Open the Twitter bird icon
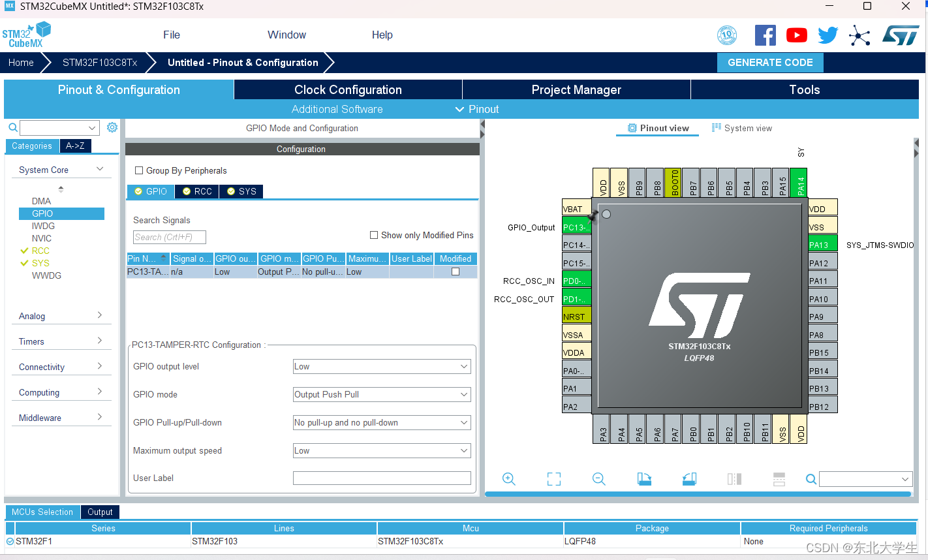The width and height of the screenshot is (928, 560). pos(827,35)
